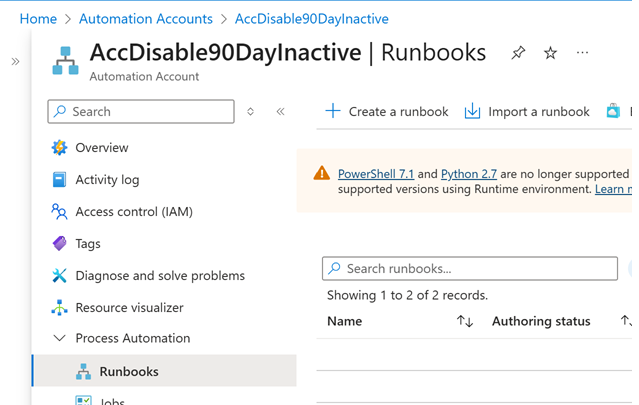The image size is (639, 405).
Task: Click the Activity log book icon
Action: [59, 179]
